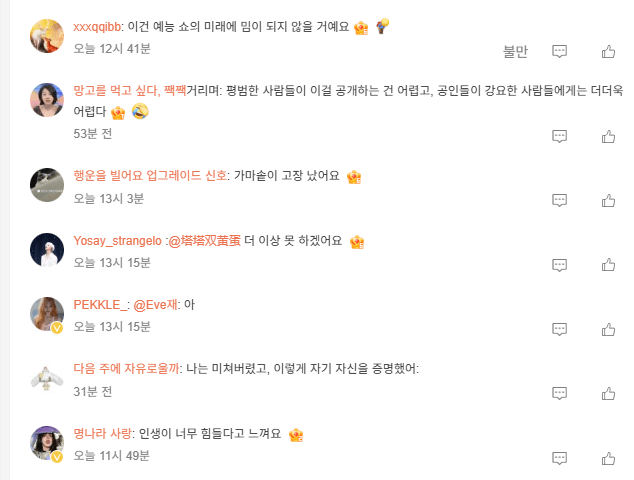Like the comment posted 53분 전

coord(608,137)
